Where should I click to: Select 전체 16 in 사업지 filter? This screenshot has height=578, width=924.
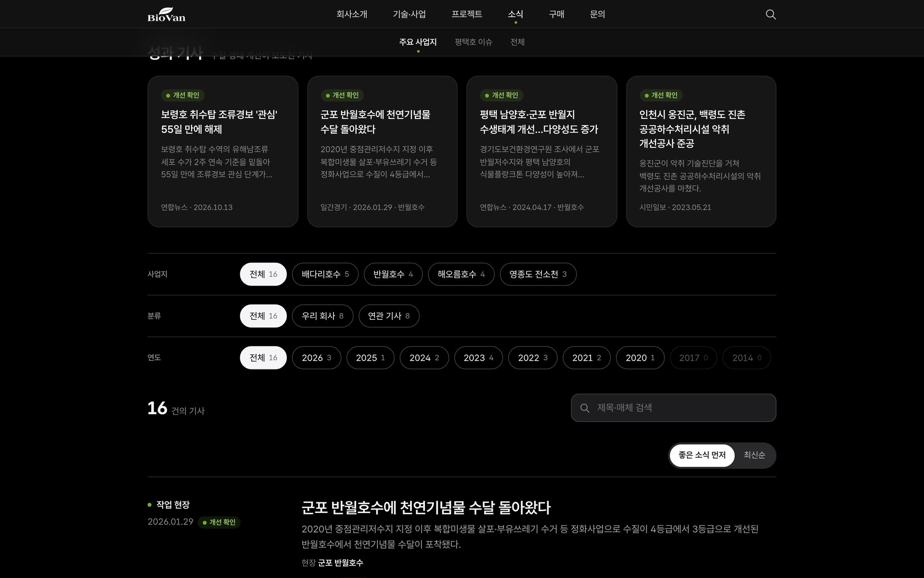(263, 274)
